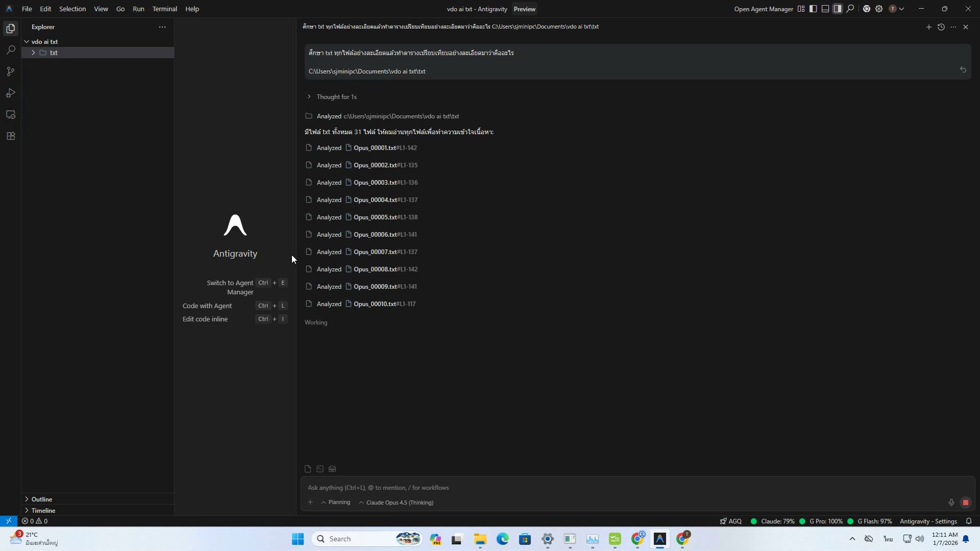980x551 pixels.
Task: Open the Search view in activity bar
Action: [x=11, y=50]
